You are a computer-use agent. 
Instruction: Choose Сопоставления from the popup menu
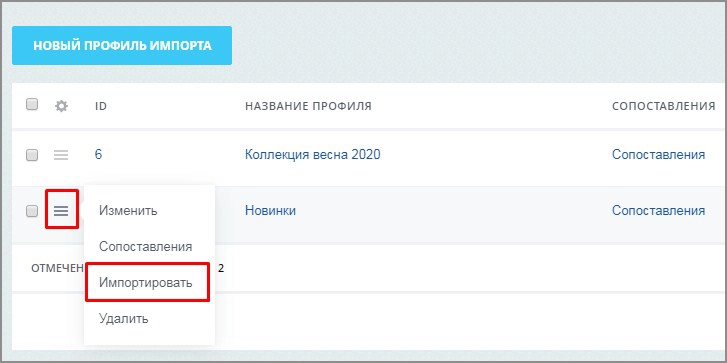click(146, 247)
